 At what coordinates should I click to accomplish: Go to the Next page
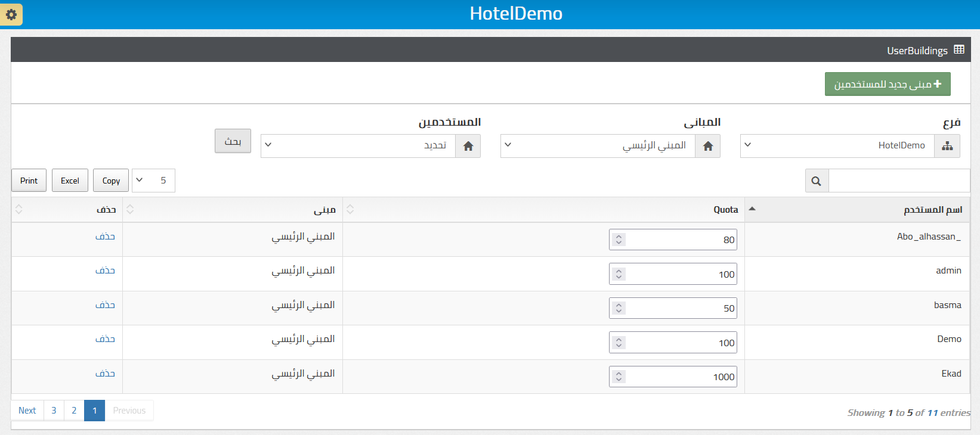[27, 411]
